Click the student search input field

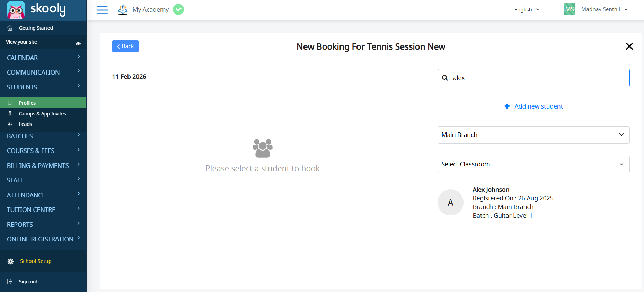pos(539,78)
